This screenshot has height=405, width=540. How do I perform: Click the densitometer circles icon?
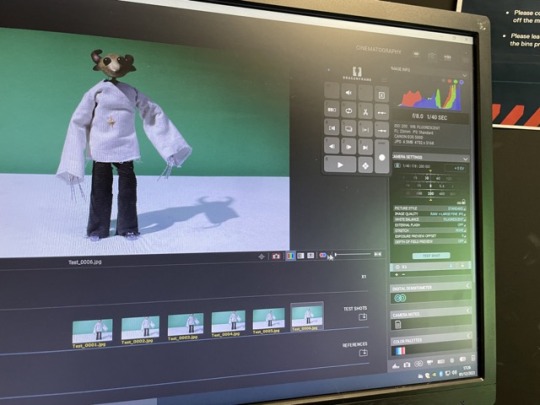400,298
